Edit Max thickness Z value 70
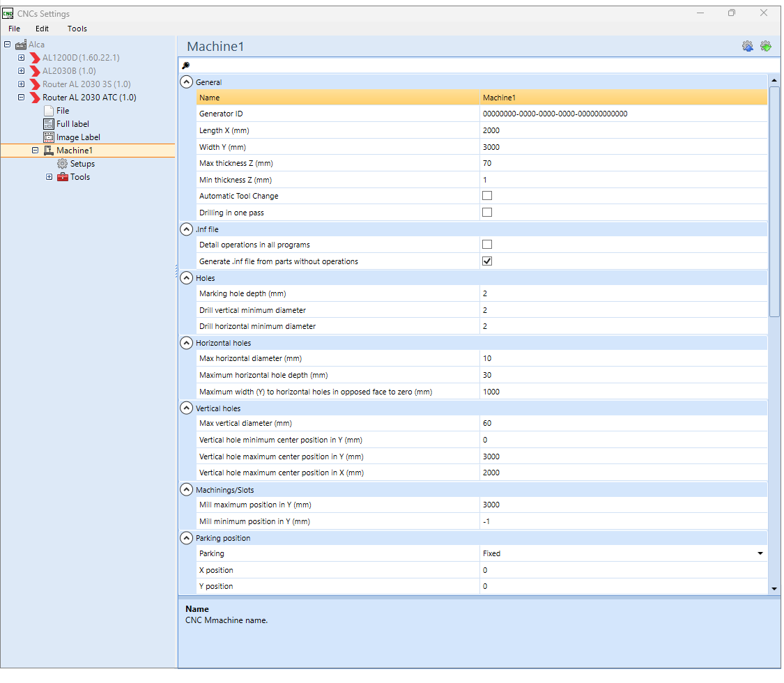This screenshot has width=784, height=683. [624, 164]
